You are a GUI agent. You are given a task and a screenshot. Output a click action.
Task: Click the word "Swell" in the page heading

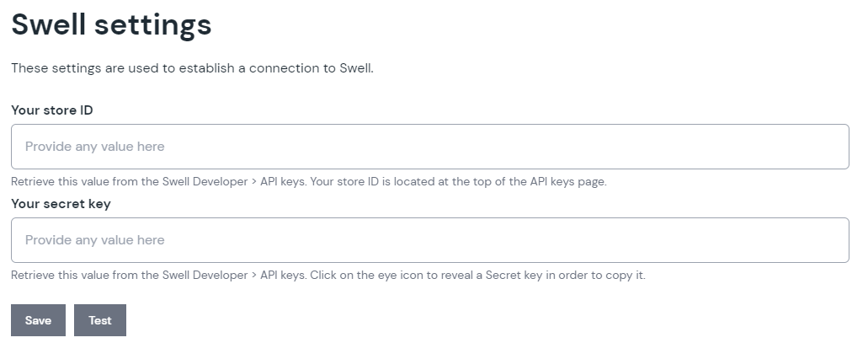(48, 24)
